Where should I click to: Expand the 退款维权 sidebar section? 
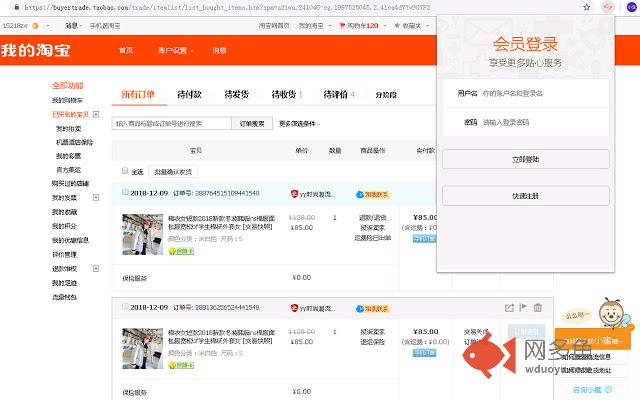point(96,269)
